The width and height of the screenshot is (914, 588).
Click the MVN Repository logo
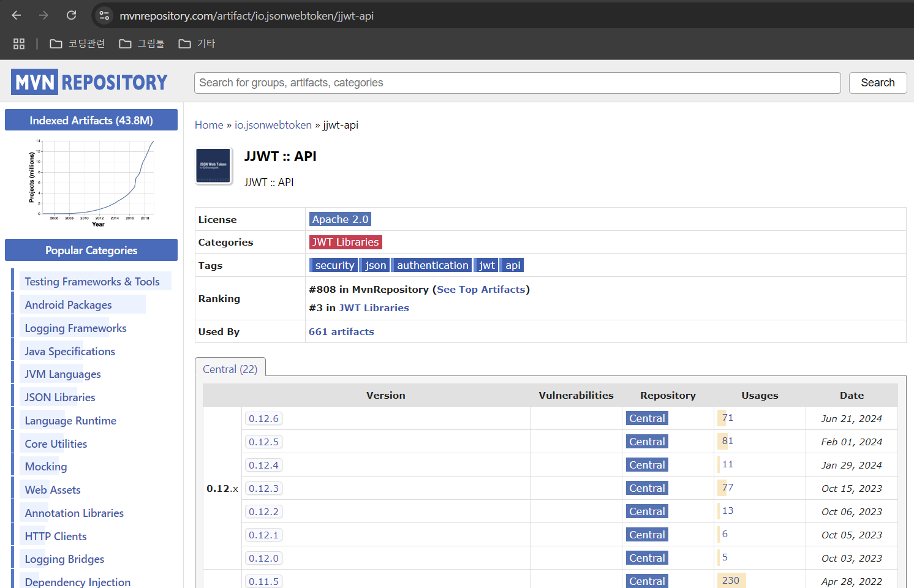pos(89,82)
